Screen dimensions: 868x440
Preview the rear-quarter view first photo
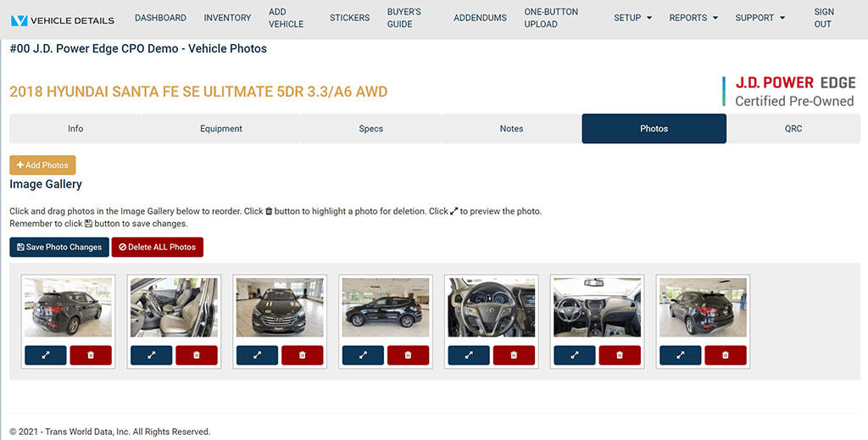click(x=46, y=355)
